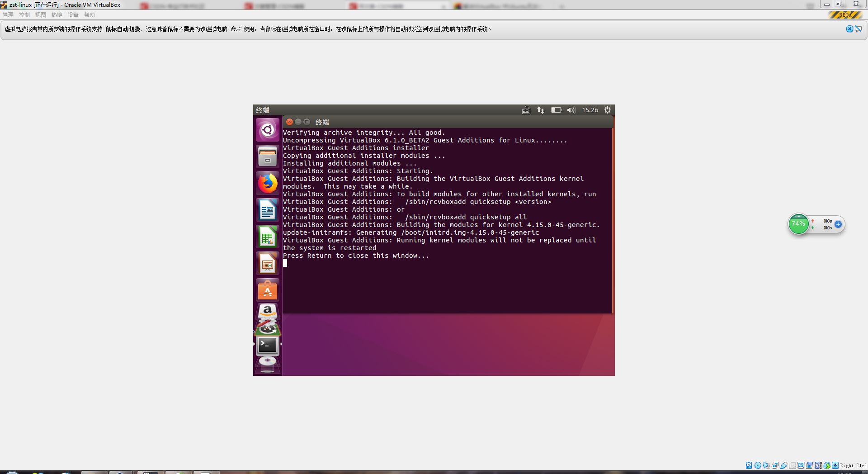Open the 帮助 menu

click(x=90, y=15)
